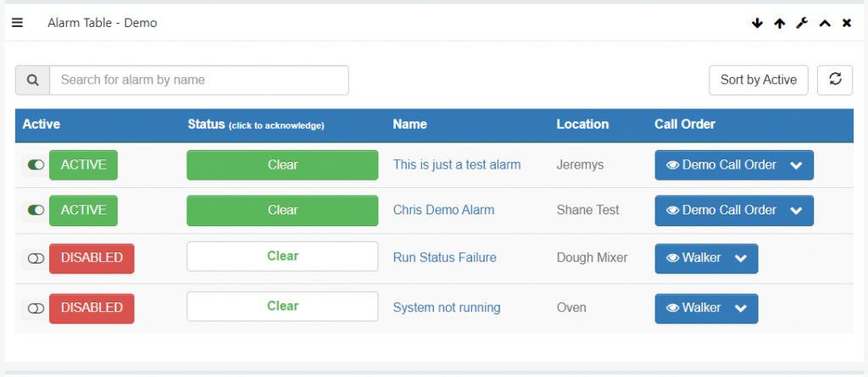Click eye icon on Oven's Walker call order
868x377 pixels.
672,308
